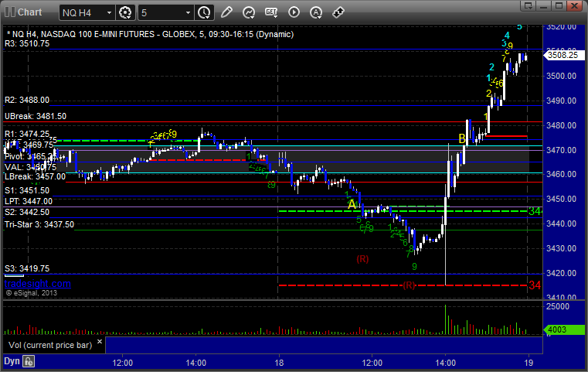Image resolution: width=588 pixels, height=372 pixels.
Task: Open the interval dropdown showing 5
Action: pos(166,13)
